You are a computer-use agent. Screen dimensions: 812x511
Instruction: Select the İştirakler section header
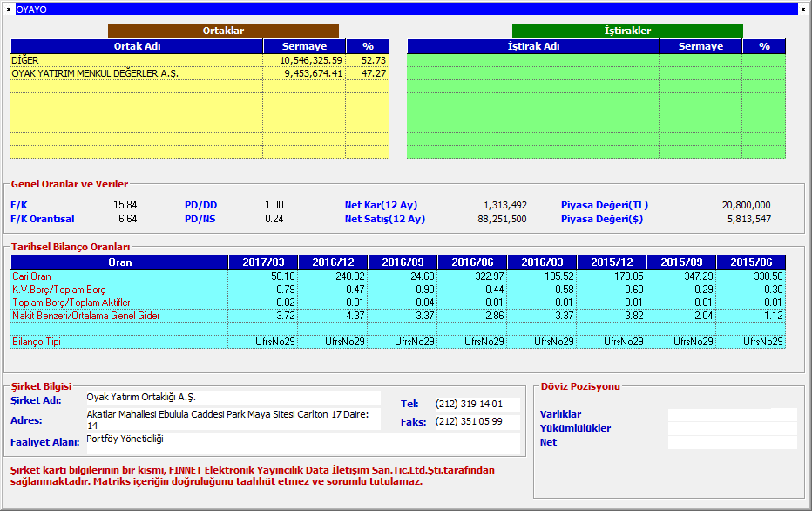[x=627, y=31]
